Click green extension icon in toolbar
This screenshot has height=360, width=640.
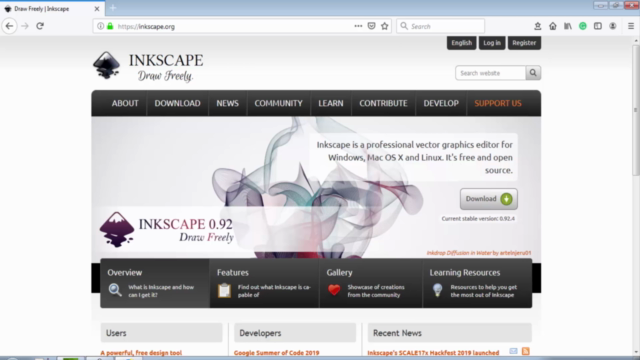pos(583,26)
